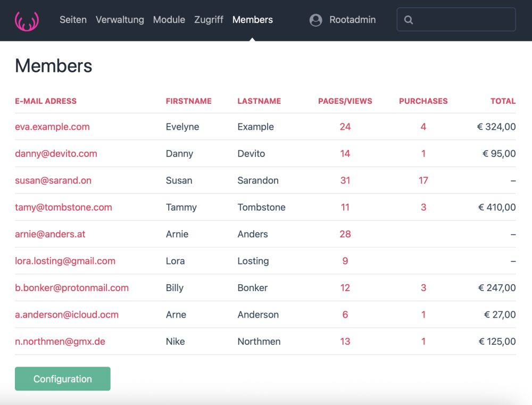Open the lora.losting@gmail.com link
The height and width of the screenshot is (405, 532).
click(65, 261)
